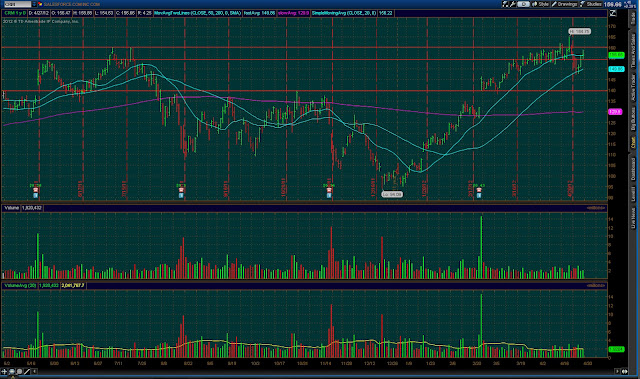Screen dimensions: 640x379
Task: Select the Chart side tab
Action: click(633, 142)
